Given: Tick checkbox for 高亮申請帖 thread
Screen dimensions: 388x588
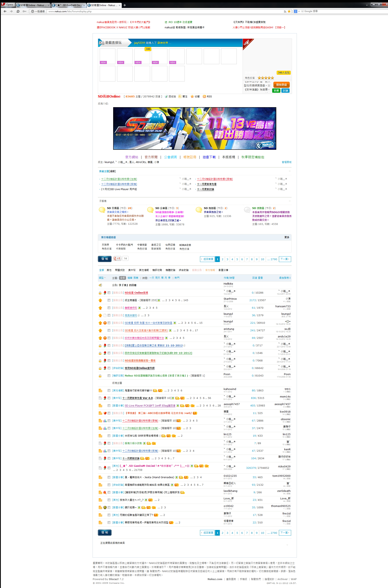Looking at the screenshot, I should [x=109, y=315].
